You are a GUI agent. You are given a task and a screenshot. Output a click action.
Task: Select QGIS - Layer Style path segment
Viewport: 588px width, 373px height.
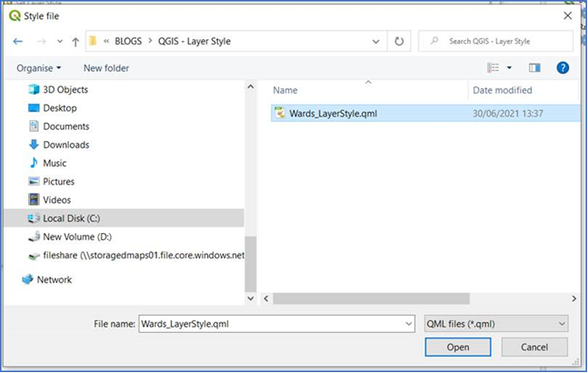[194, 41]
